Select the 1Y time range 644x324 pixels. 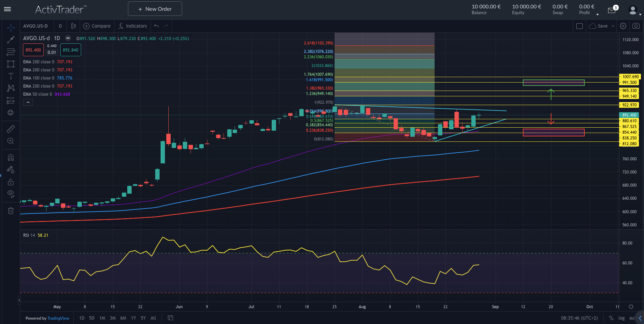click(133, 318)
